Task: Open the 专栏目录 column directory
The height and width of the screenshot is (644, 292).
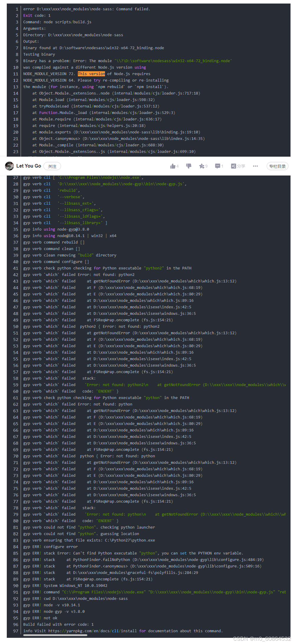Action: click(277, 166)
